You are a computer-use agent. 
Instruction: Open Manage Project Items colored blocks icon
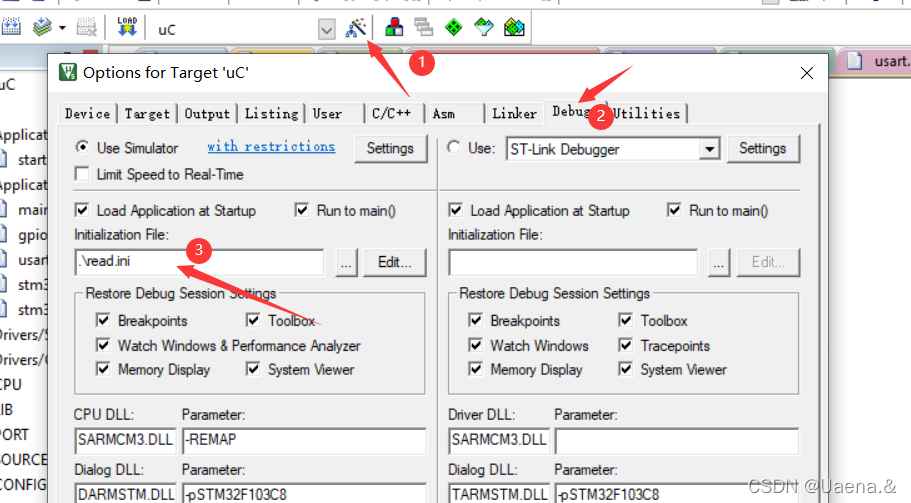point(394,27)
